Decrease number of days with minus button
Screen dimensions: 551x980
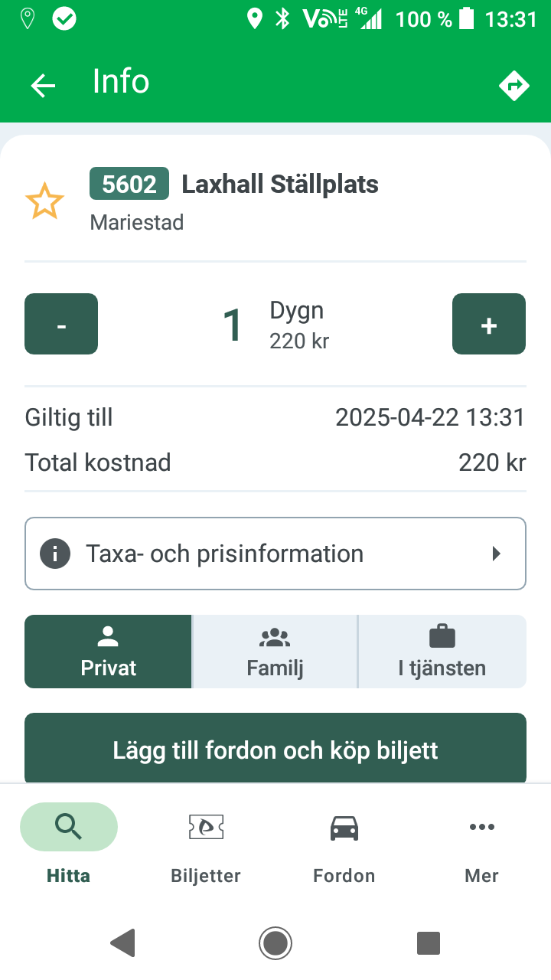(61, 324)
